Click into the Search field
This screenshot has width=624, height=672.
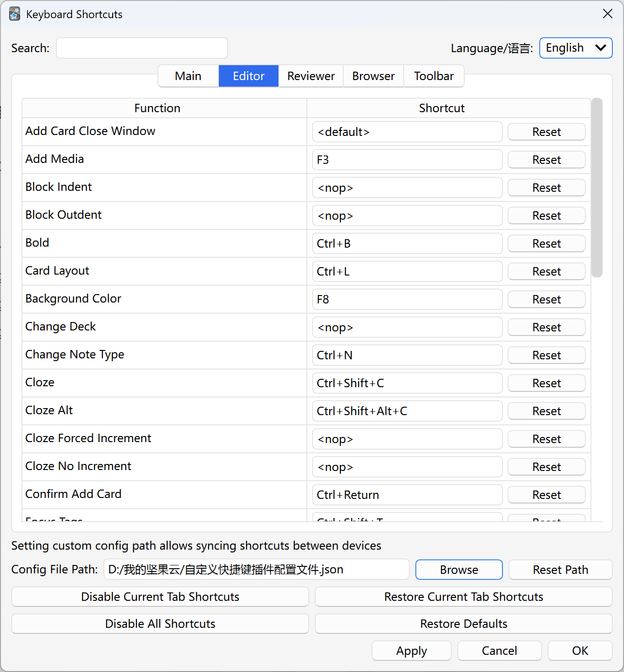(142, 48)
